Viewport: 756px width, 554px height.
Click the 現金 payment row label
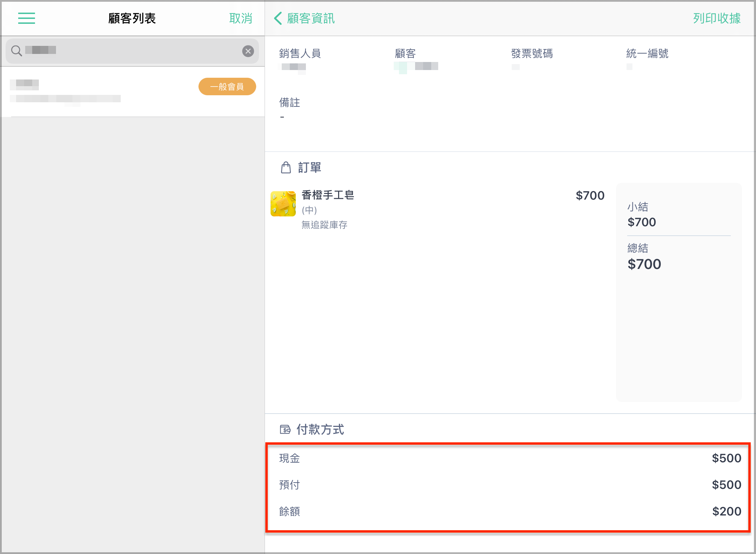click(x=289, y=458)
